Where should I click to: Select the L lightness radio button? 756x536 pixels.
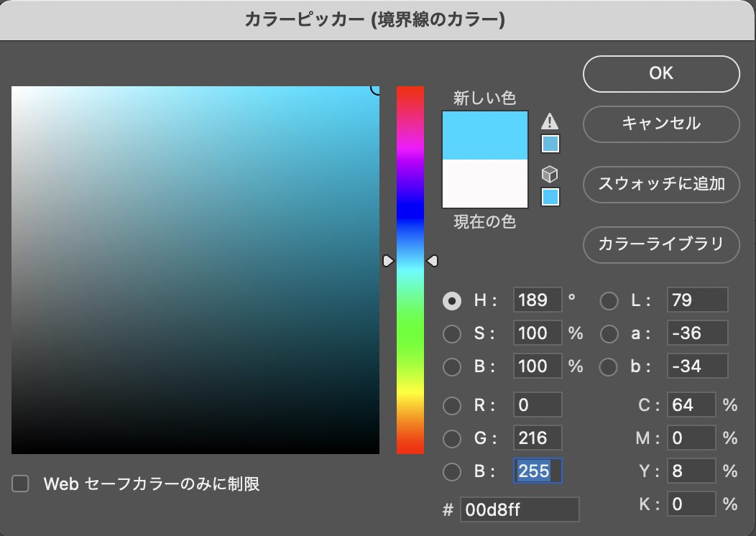click(609, 301)
